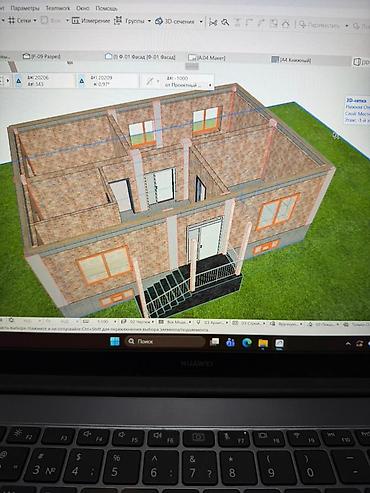
Task: Open the 03 Строит model view dropdown
Action: pos(249,323)
